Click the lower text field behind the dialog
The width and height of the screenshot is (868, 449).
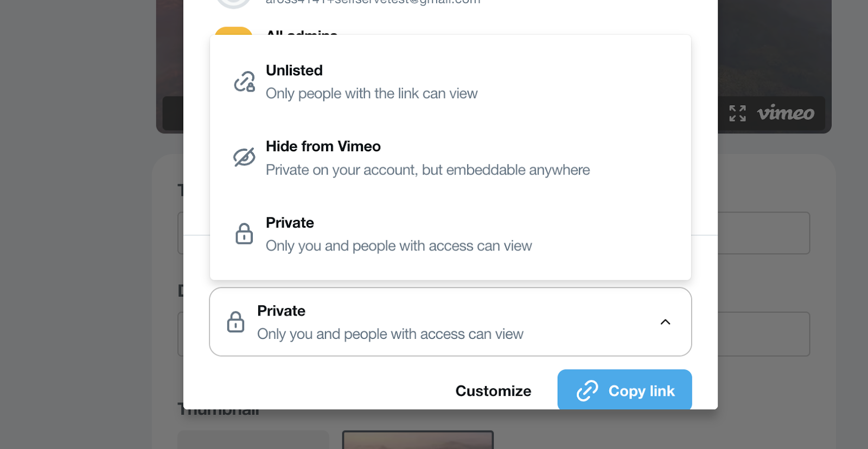point(763,334)
